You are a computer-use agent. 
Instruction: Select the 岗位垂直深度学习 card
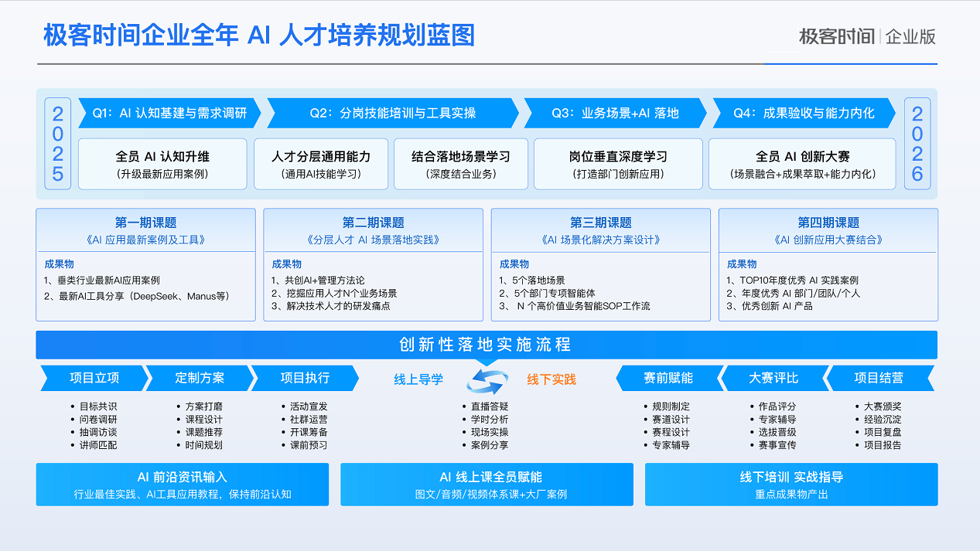click(x=618, y=164)
